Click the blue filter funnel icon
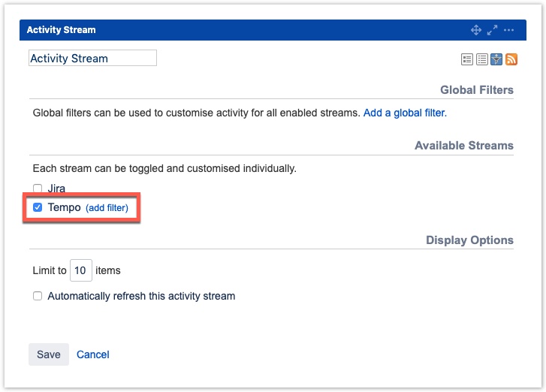The height and width of the screenshot is (392, 546). point(496,59)
